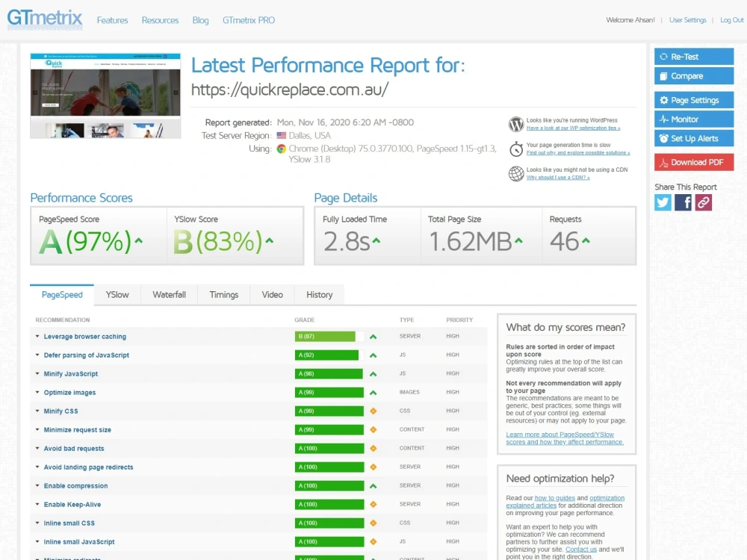
Task: Click the Facebook share icon
Action: (x=682, y=202)
